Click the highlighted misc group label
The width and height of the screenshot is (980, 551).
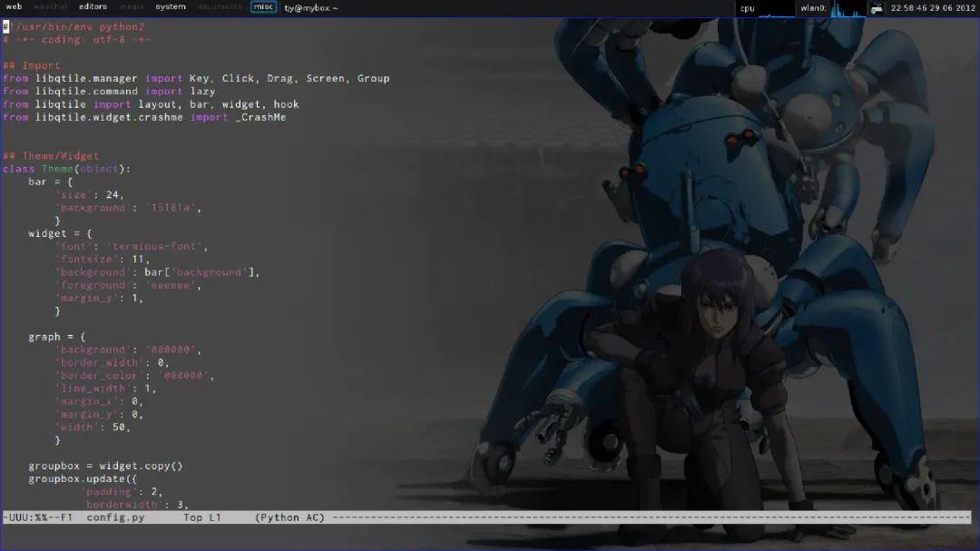pos(263,6)
